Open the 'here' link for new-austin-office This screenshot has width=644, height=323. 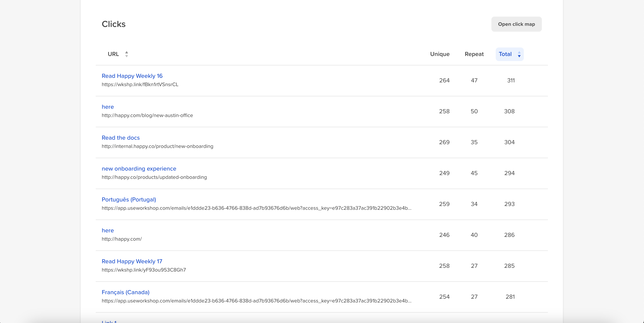(108, 107)
